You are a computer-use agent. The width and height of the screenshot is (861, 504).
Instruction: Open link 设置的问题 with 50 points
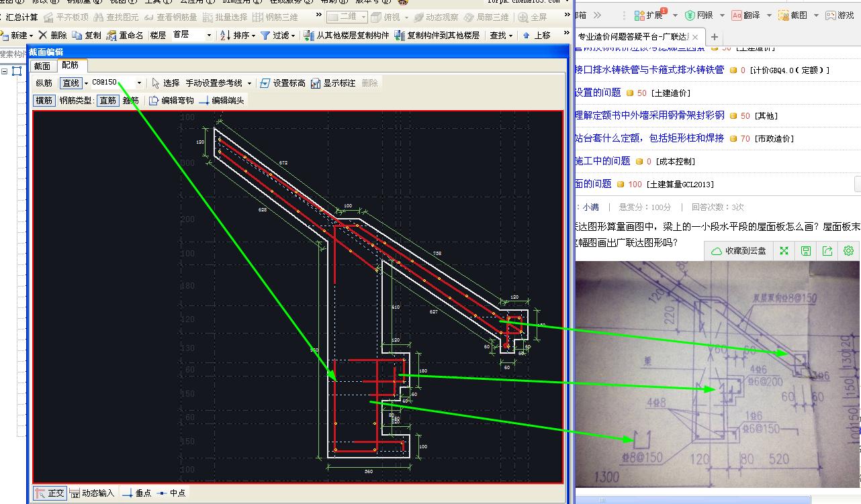click(598, 92)
